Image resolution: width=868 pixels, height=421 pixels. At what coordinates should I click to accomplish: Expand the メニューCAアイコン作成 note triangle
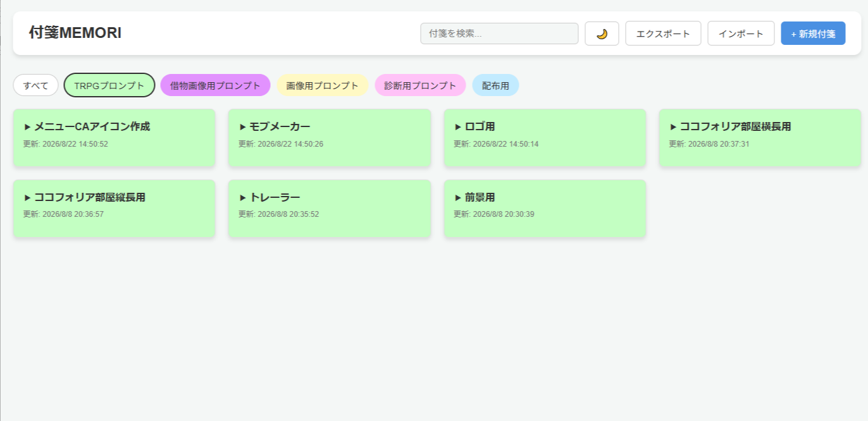pyautogui.click(x=27, y=126)
